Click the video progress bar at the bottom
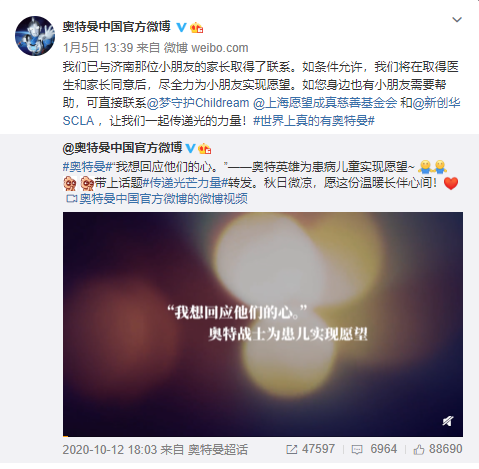This screenshot has height=469, width=479. (263, 436)
